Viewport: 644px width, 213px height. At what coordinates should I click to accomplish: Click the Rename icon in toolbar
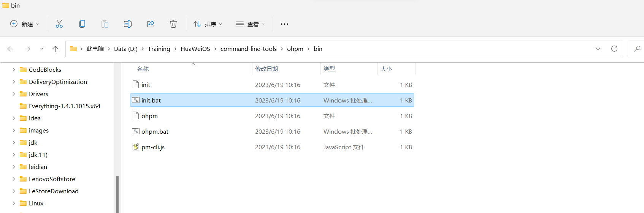coord(128,24)
